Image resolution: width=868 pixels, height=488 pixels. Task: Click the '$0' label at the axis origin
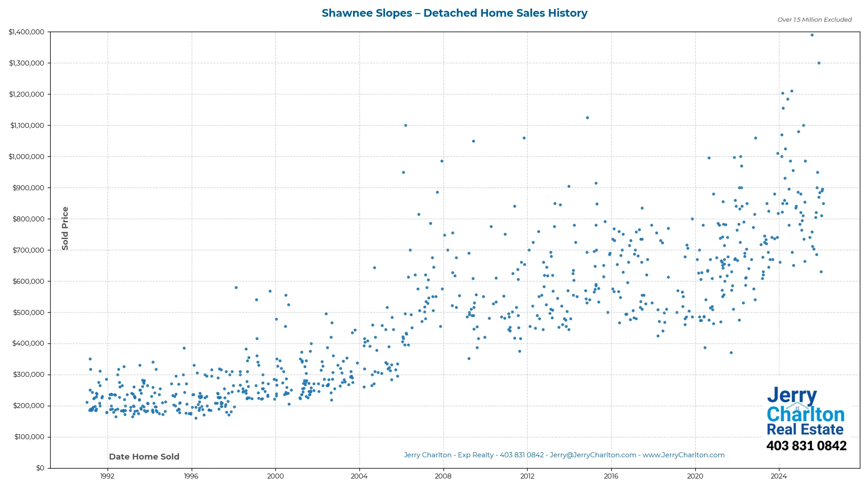click(41, 468)
